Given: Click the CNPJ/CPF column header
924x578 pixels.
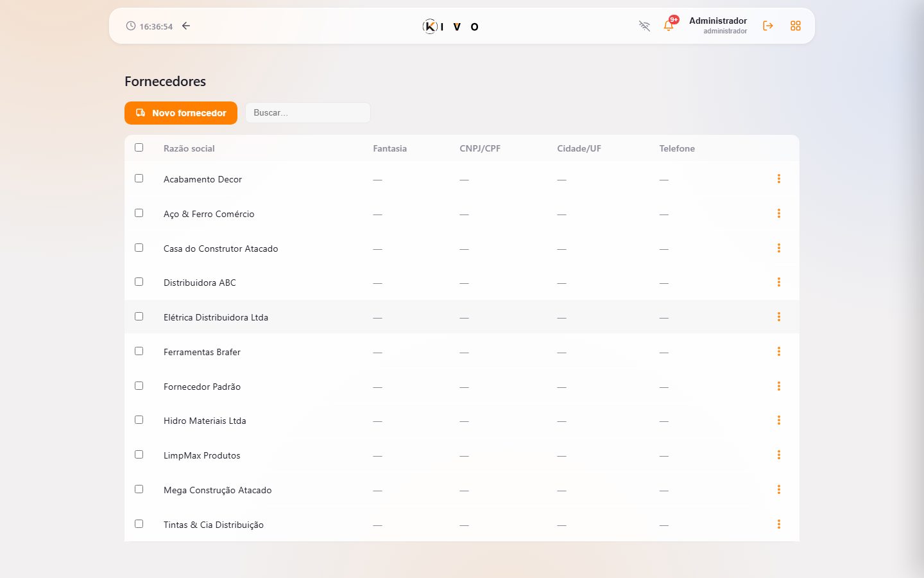Looking at the screenshot, I should [x=480, y=148].
